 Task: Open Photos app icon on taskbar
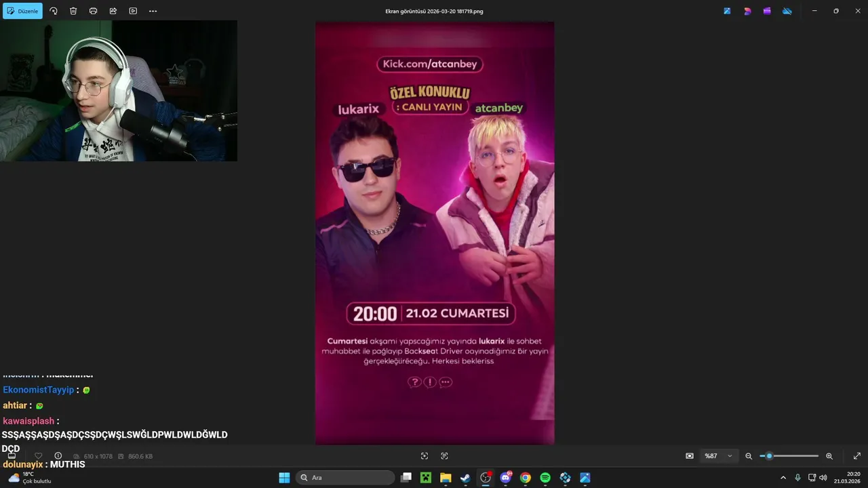coord(585,478)
